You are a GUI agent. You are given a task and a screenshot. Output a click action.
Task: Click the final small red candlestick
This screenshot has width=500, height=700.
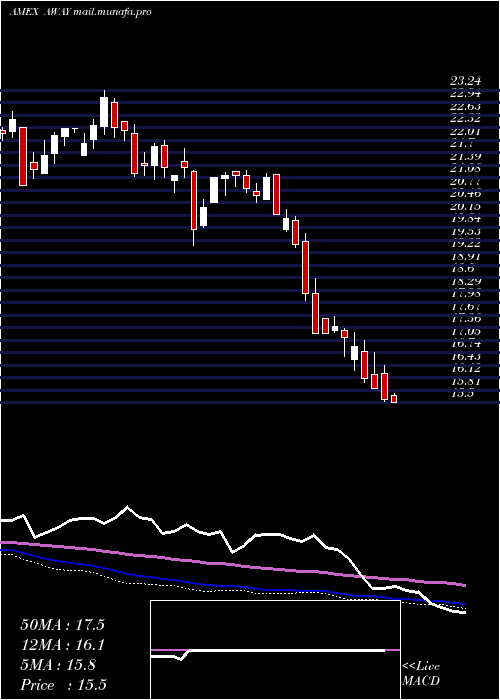[394, 398]
